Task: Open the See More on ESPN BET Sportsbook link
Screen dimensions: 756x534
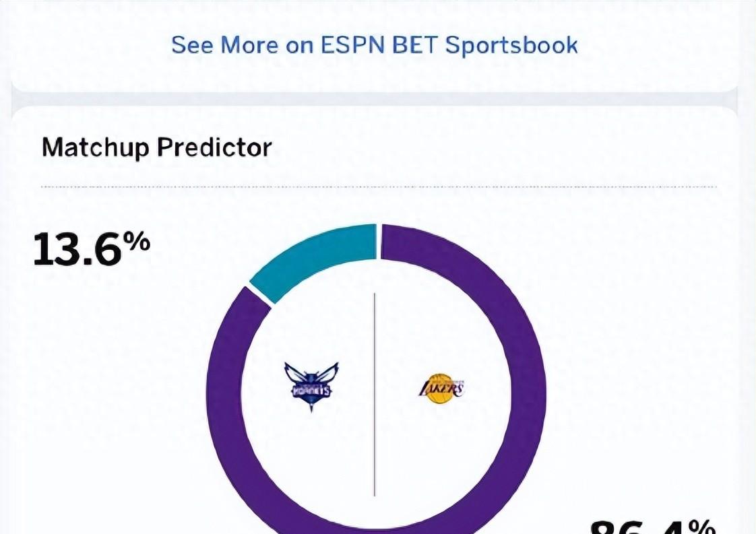Action: pos(375,45)
